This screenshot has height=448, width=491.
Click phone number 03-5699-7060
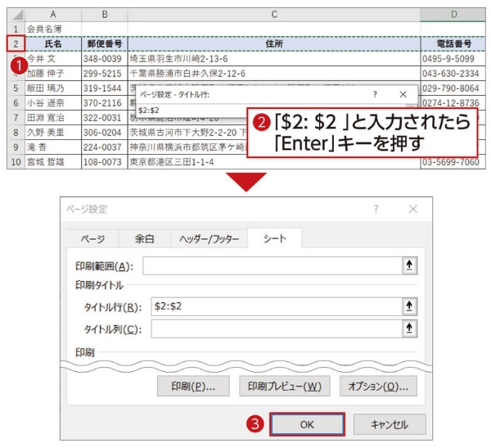(x=453, y=162)
